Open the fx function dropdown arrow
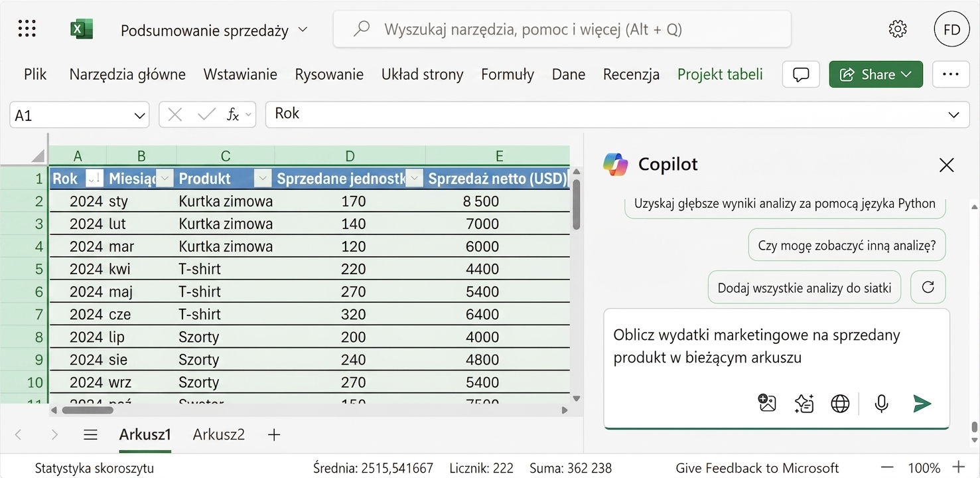Screen dimensions: 980x478 click(249, 115)
